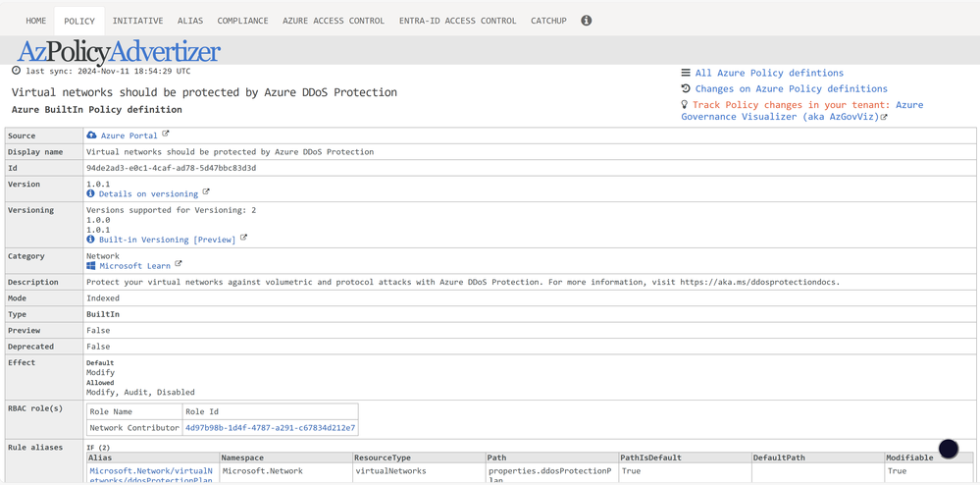Click the PathIsDefault column header
This screenshot has width=980, height=485.
(x=685, y=458)
